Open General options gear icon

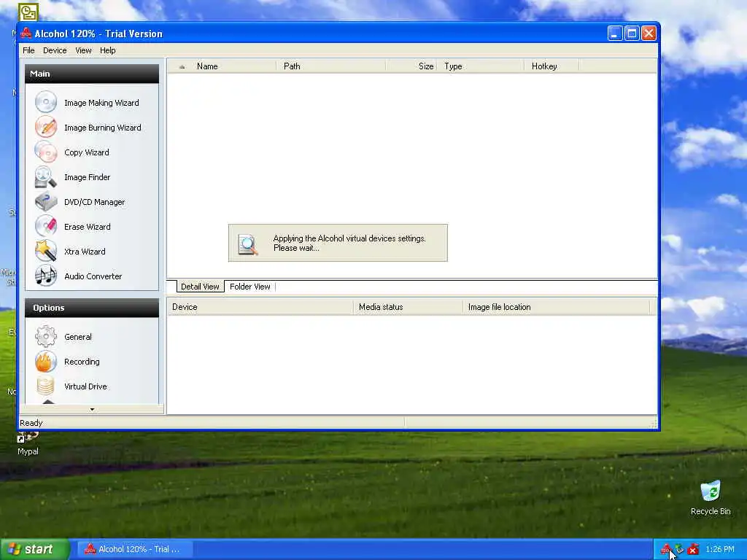pos(46,337)
